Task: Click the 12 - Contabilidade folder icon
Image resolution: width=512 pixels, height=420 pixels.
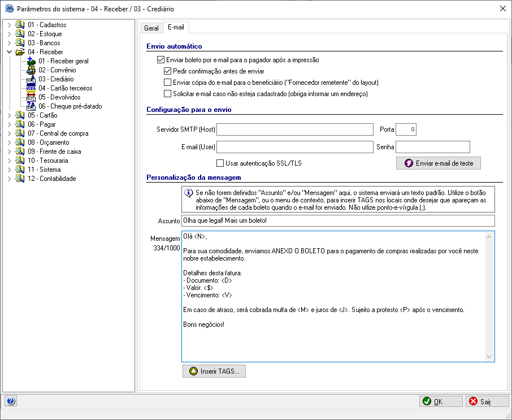Action: (x=20, y=179)
